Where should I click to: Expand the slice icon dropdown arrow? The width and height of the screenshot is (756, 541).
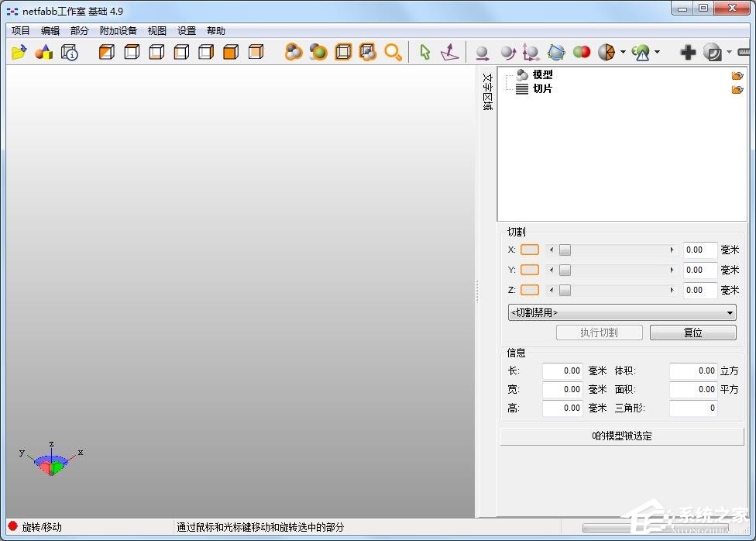tap(623, 52)
